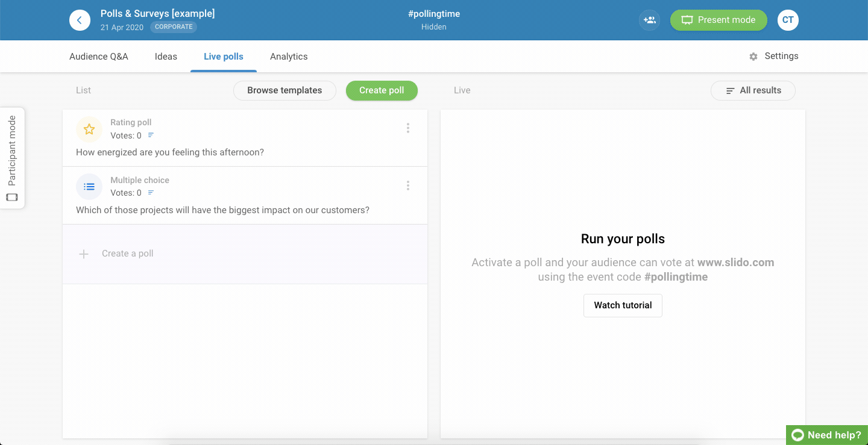The width and height of the screenshot is (868, 445).
Task: Click the plus icon for Create a poll
Action: [x=84, y=254]
